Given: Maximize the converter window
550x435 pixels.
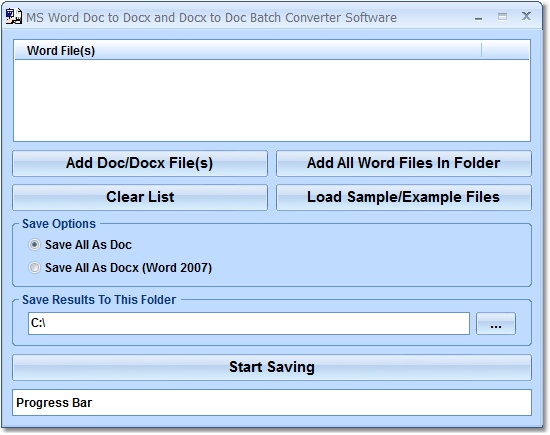Looking at the screenshot, I should click(502, 16).
